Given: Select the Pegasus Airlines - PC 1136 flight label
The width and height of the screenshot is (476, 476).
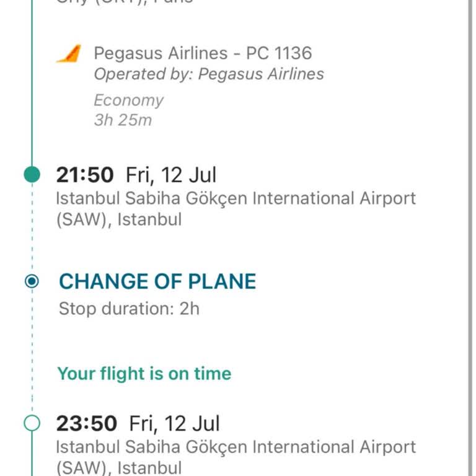Looking at the screenshot, I should coord(203,53).
